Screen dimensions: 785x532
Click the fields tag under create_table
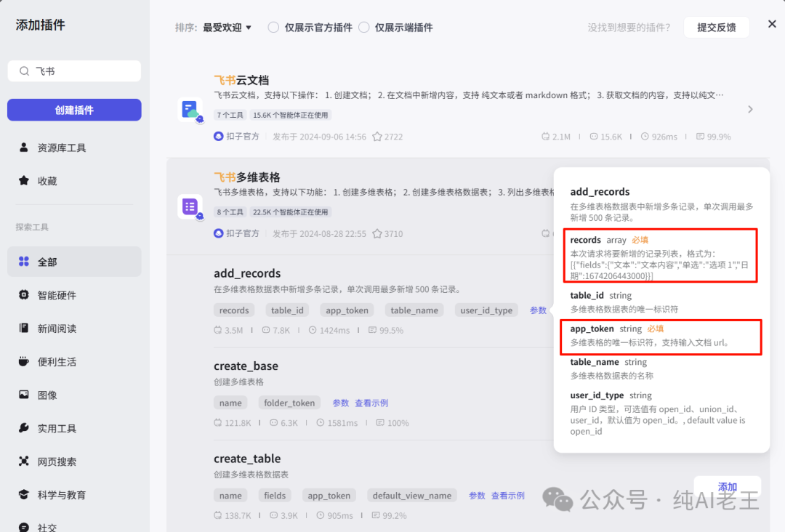275,496
